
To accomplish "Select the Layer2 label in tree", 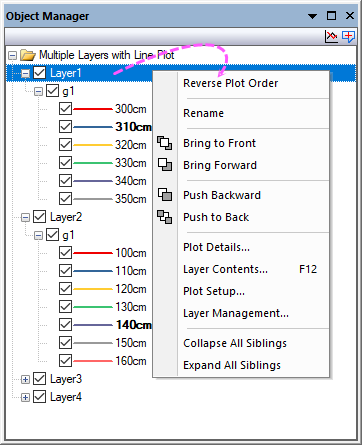I will pos(66,217).
